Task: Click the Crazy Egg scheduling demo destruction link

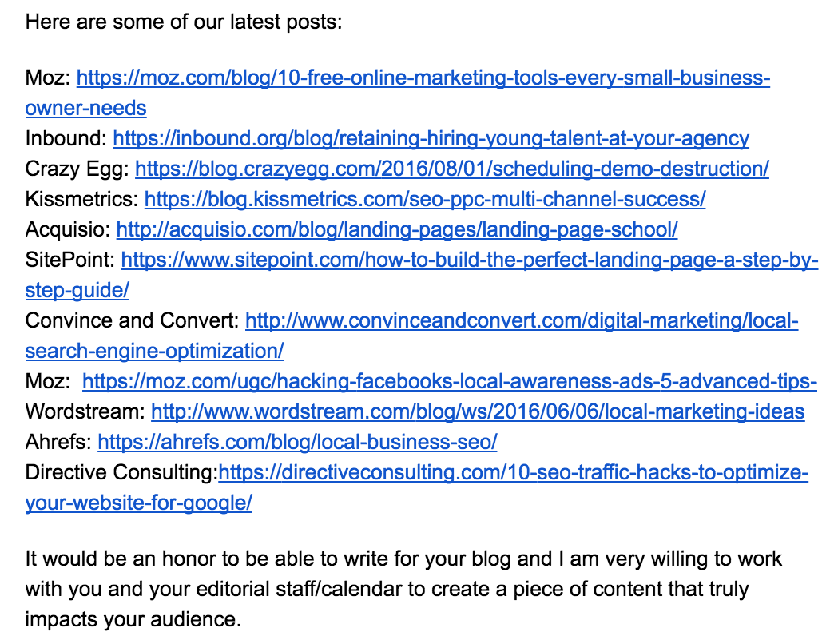Action: (452, 169)
